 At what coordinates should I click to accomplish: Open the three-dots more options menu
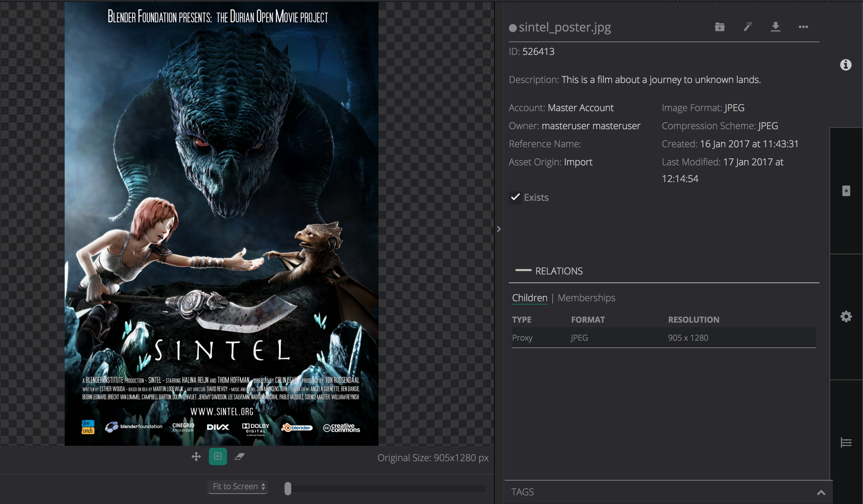pyautogui.click(x=803, y=27)
